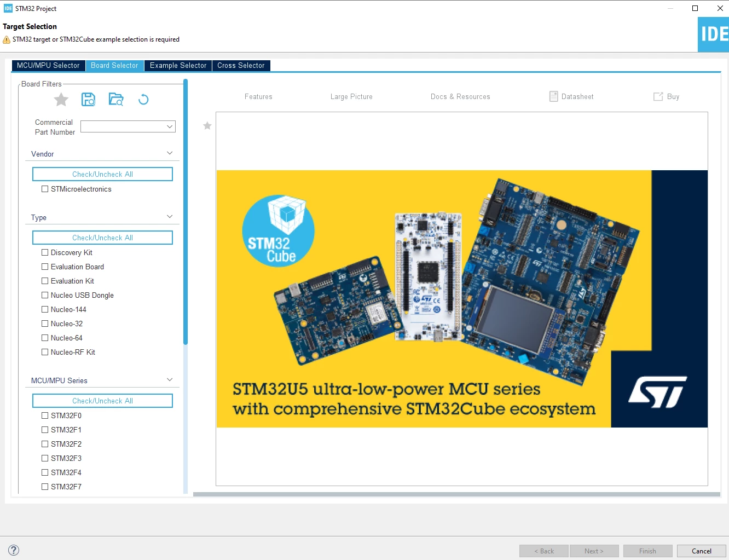Select the STM32F3 series checkbox
This screenshot has width=729, height=560.
pyautogui.click(x=45, y=459)
